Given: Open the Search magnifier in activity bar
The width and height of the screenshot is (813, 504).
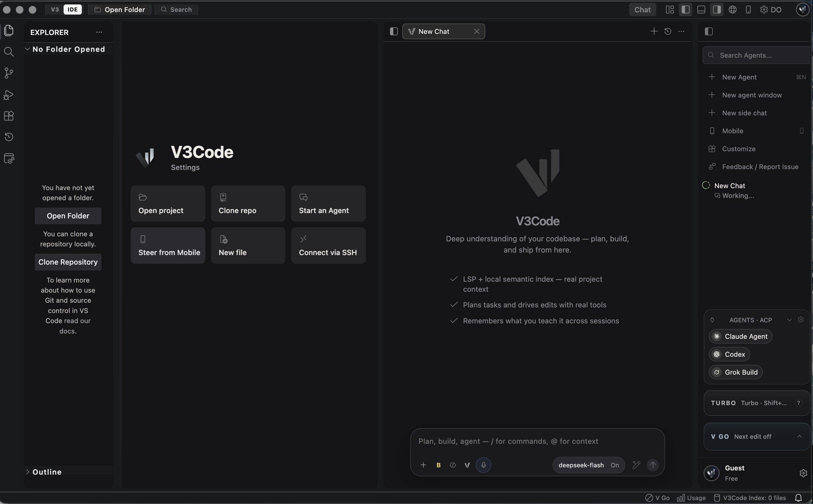Looking at the screenshot, I should 9,52.
